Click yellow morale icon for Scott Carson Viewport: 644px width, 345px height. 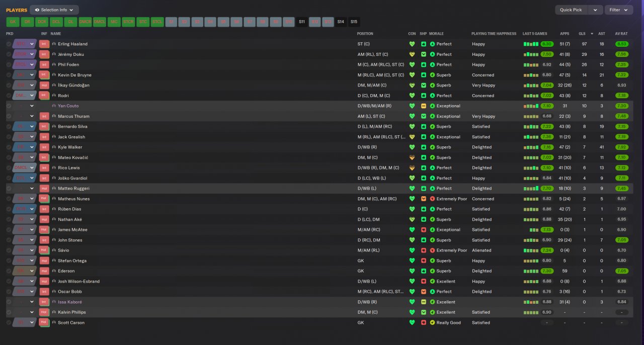[432, 322]
